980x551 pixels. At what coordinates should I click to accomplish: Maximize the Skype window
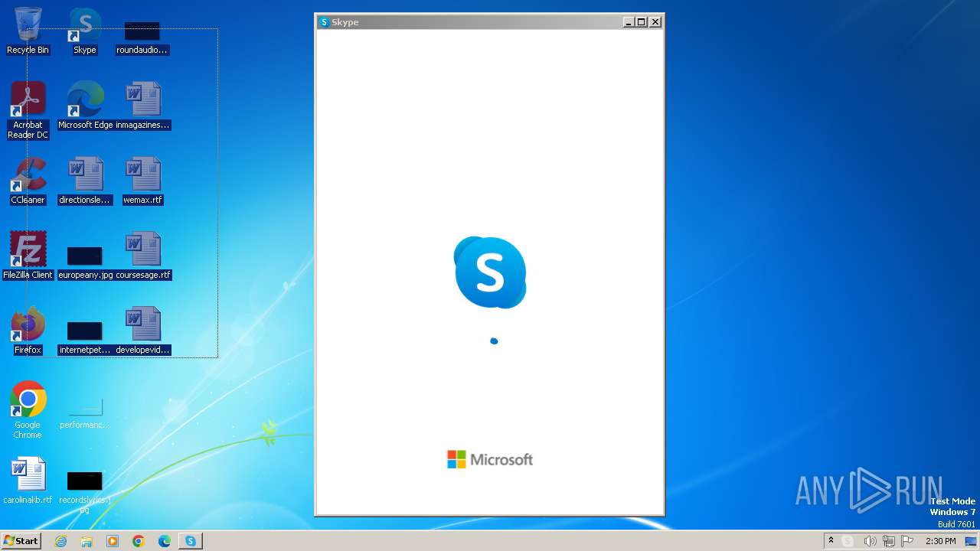tap(642, 22)
